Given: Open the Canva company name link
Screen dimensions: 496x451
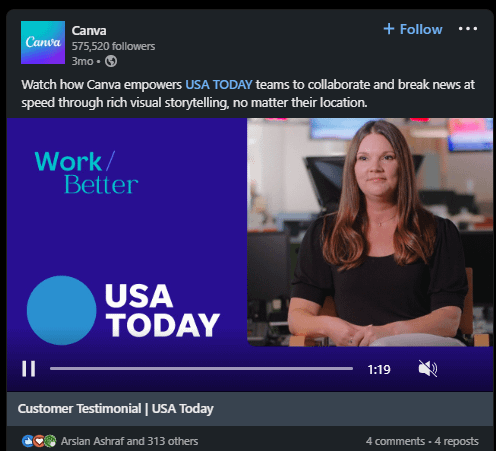Looking at the screenshot, I should tap(89, 31).
